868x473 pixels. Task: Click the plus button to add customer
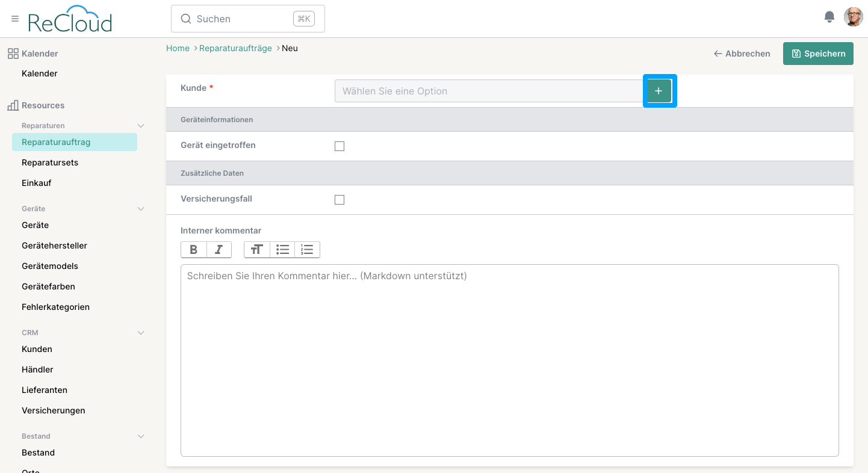(x=659, y=91)
